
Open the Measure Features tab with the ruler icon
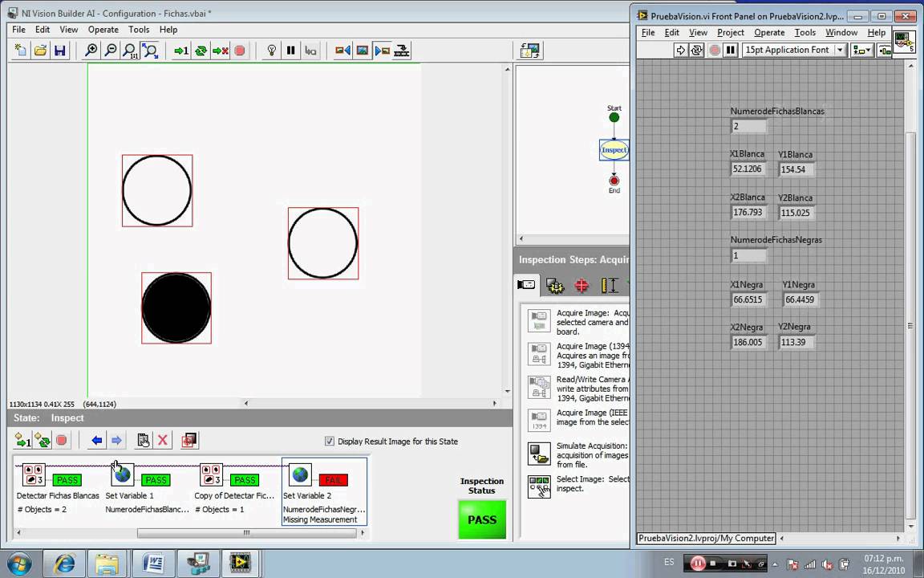pyautogui.click(x=609, y=286)
